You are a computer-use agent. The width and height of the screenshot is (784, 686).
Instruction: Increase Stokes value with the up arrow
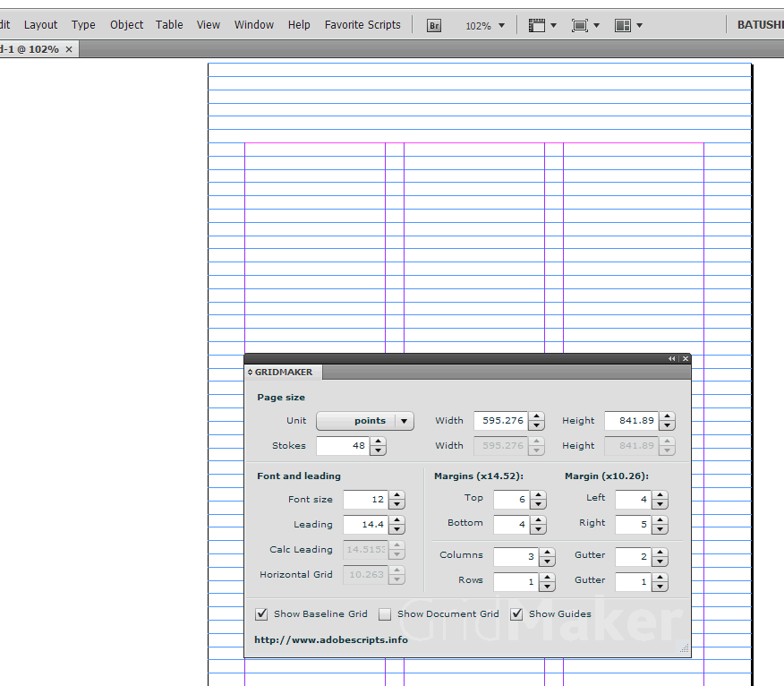click(378, 442)
